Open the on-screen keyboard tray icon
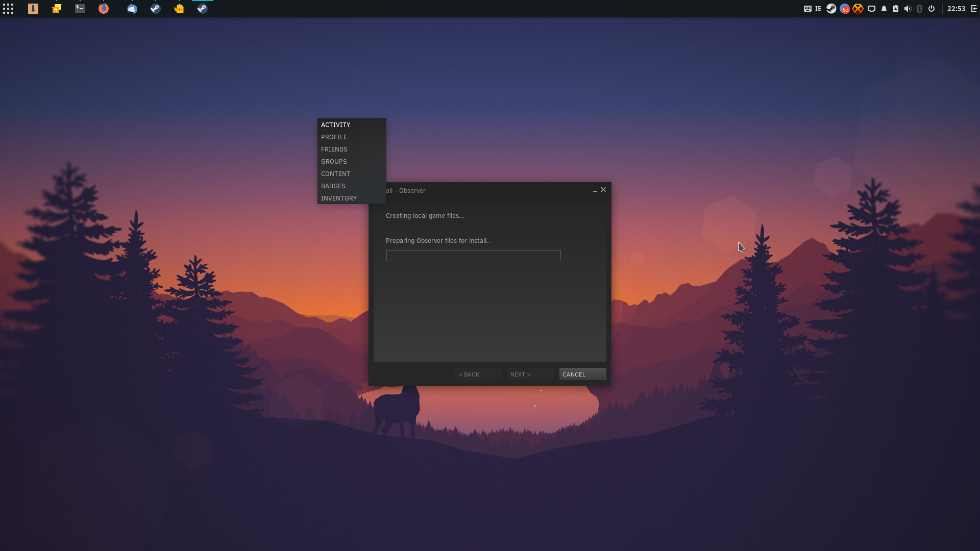Screen dimensions: 980x551 807,9
